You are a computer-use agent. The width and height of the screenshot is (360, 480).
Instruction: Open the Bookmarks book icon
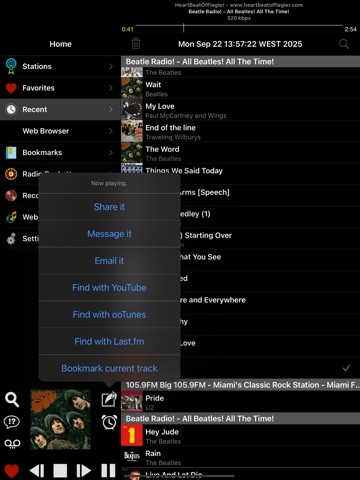[11, 152]
